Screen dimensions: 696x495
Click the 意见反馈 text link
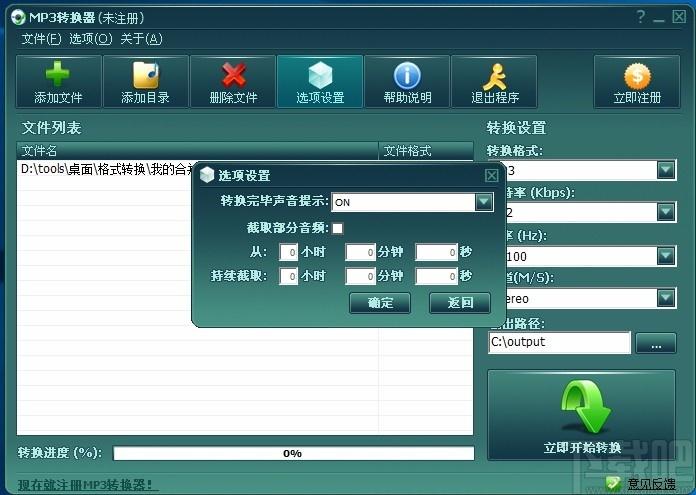pos(651,484)
